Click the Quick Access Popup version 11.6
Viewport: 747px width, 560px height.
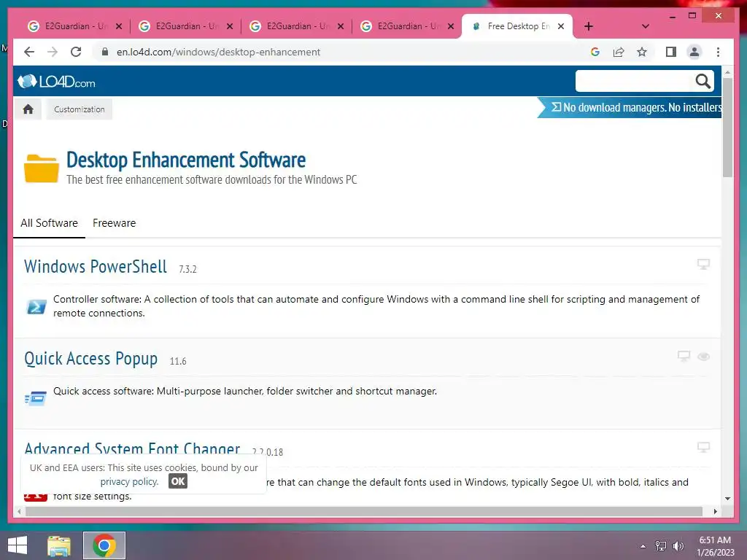click(x=178, y=362)
